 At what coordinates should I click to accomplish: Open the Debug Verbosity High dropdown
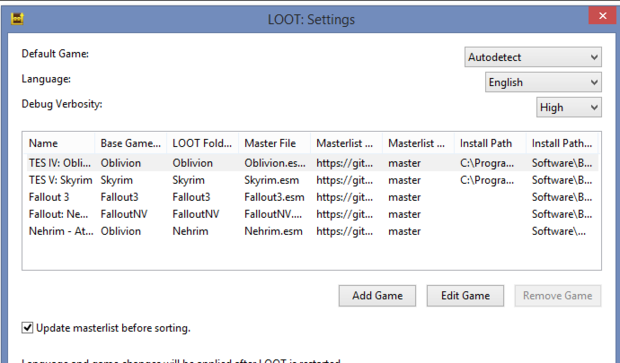(569, 107)
